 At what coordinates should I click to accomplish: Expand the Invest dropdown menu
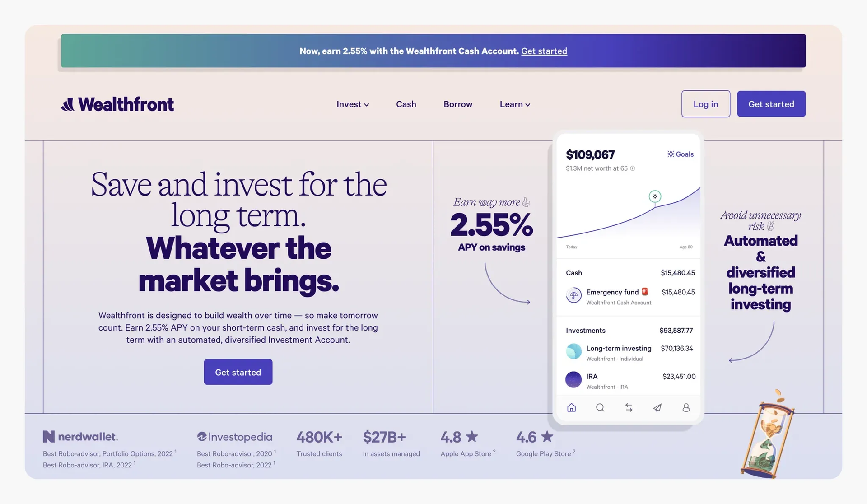(353, 104)
